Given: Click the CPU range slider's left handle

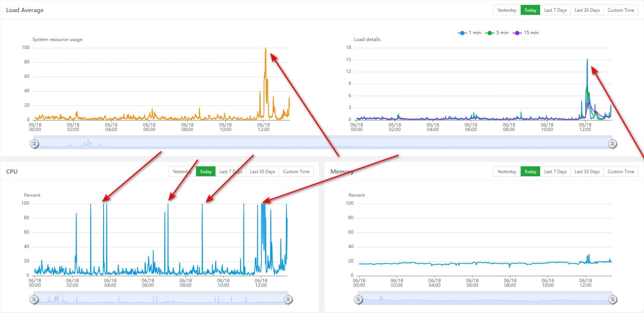Looking at the screenshot, I should [34, 299].
